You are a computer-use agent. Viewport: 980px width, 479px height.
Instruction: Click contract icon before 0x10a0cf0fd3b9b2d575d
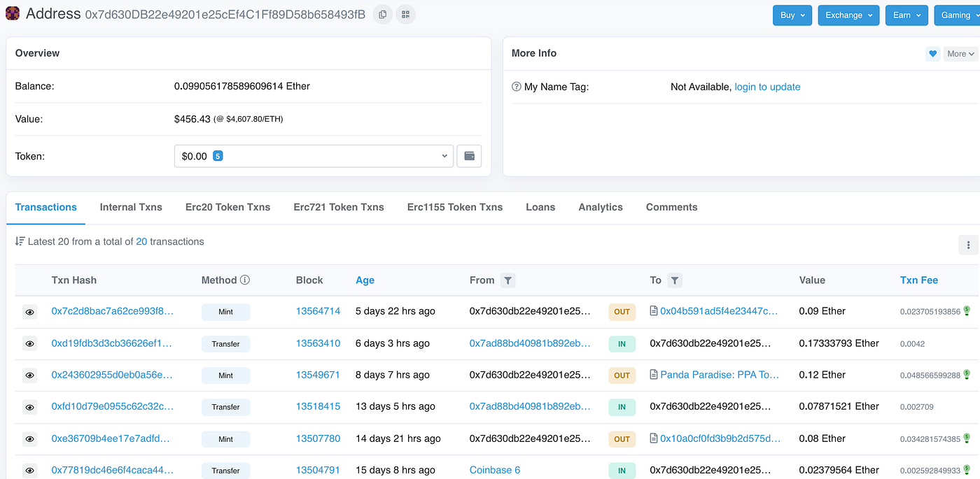(654, 438)
